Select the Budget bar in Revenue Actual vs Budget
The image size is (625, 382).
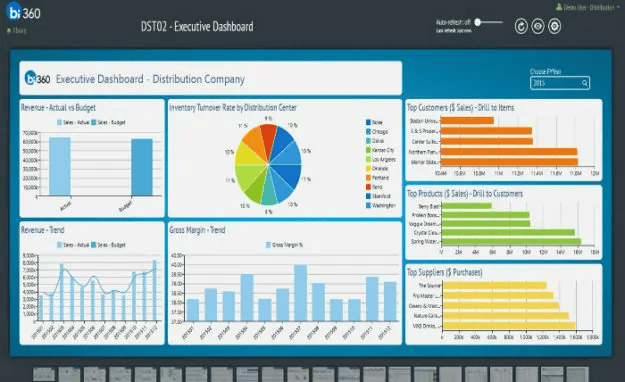tap(142, 167)
